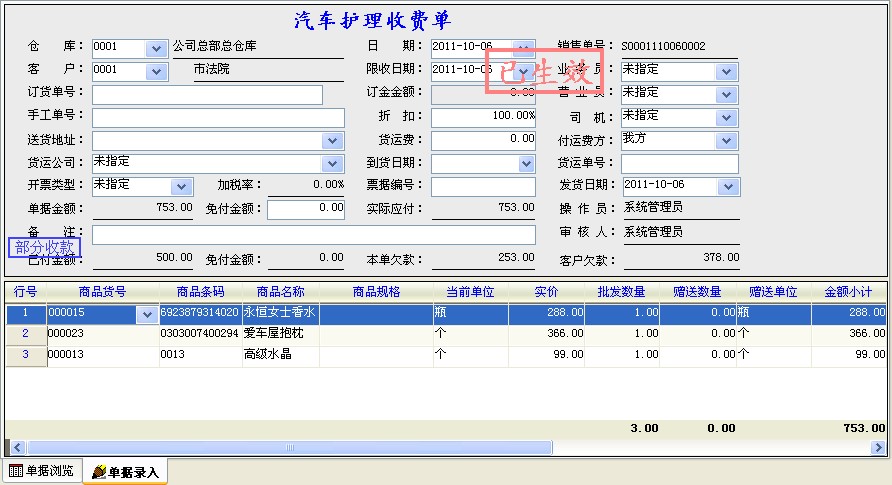
Task: Click the horizontal scrollbar right arrow
Action: tap(878, 448)
